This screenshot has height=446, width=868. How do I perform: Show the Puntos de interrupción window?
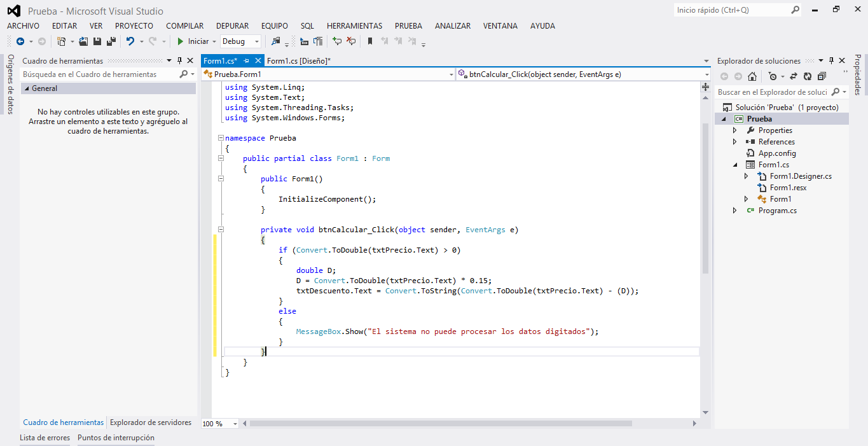(116, 438)
